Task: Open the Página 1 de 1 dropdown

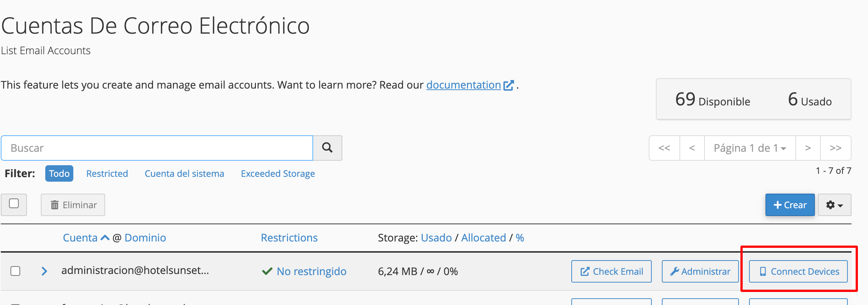Action: point(750,148)
